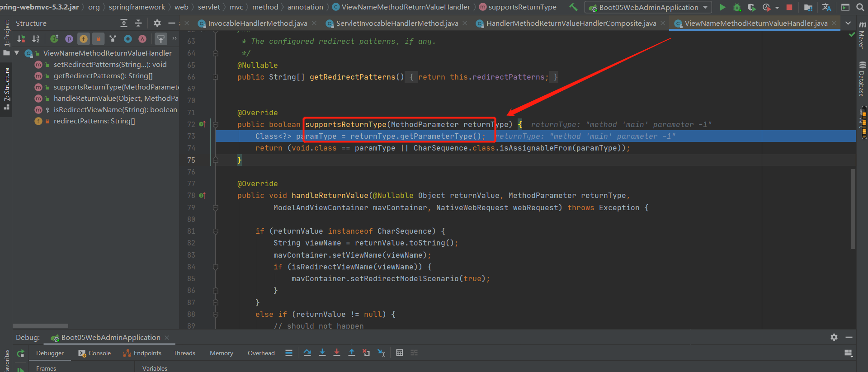Run with coverage shield icon

(751, 7)
